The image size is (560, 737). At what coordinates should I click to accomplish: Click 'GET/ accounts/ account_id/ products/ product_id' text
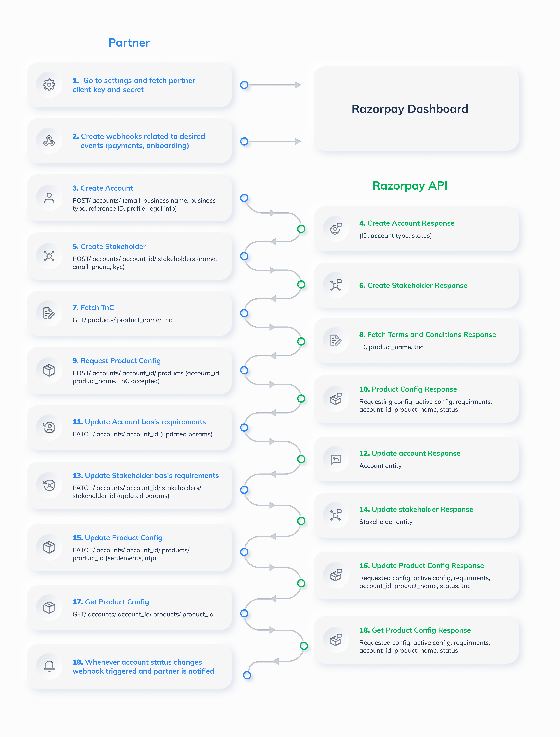tap(143, 614)
